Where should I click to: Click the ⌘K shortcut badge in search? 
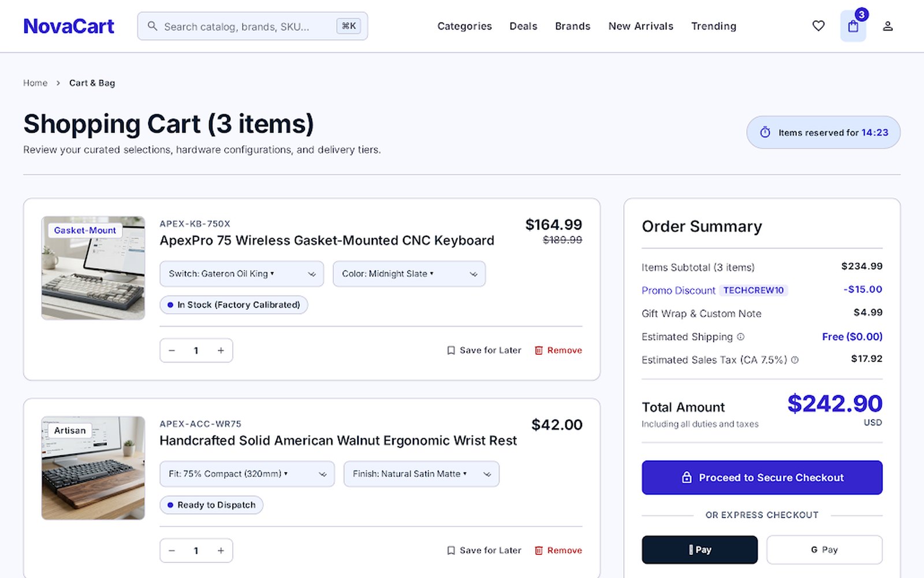tap(349, 26)
